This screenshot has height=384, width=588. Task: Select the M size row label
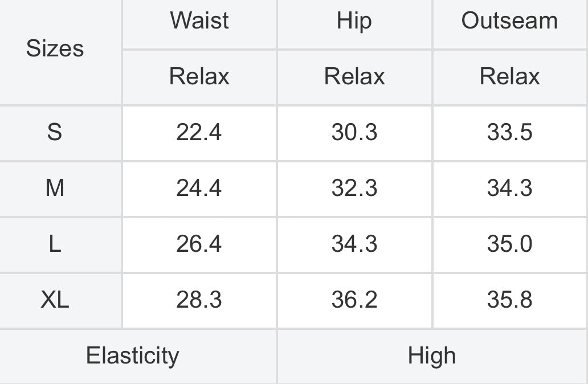coord(55,188)
